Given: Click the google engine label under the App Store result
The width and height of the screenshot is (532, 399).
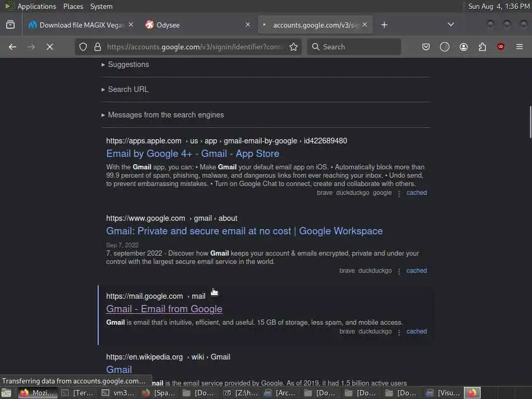Looking at the screenshot, I should [x=382, y=193].
